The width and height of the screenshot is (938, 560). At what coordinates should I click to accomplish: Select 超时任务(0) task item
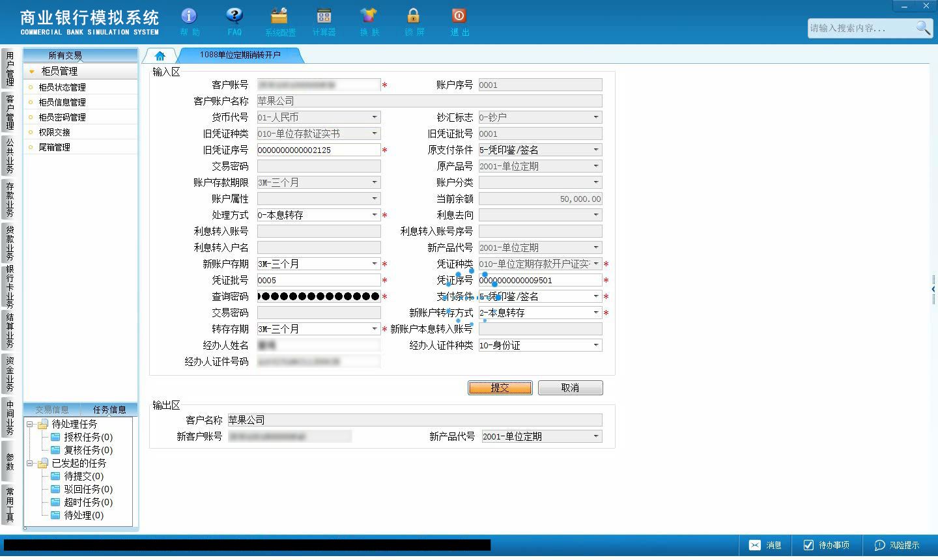pos(82,502)
